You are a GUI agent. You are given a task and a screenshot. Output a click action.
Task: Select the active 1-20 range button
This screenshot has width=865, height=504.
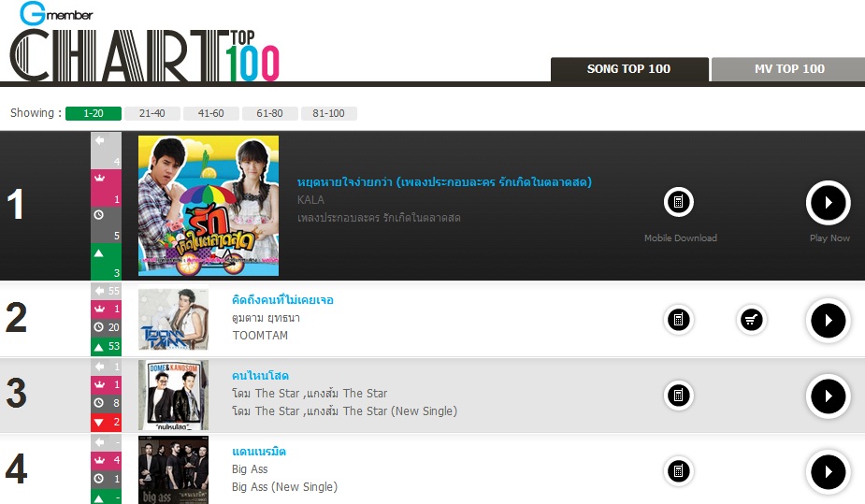[x=94, y=113]
